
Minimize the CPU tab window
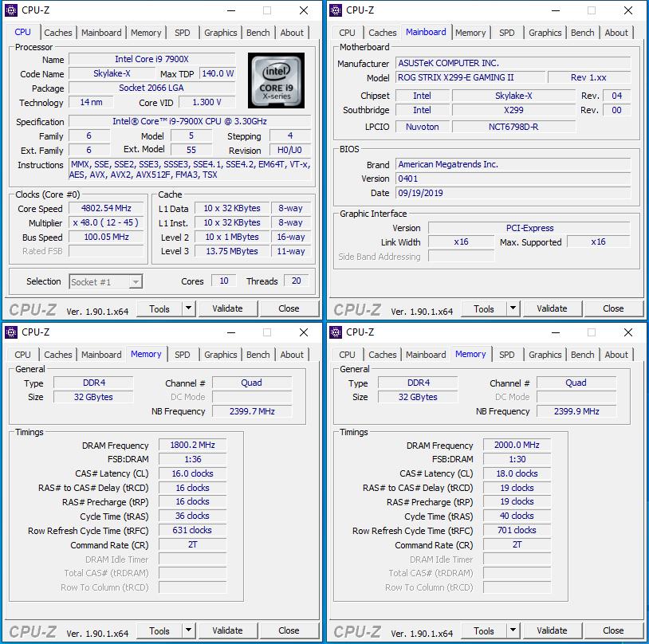tap(231, 10)
